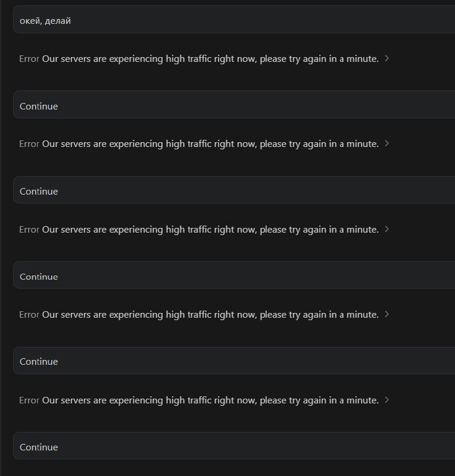
Task: Click the third error's high traffic text
Action: coord(210,230)
